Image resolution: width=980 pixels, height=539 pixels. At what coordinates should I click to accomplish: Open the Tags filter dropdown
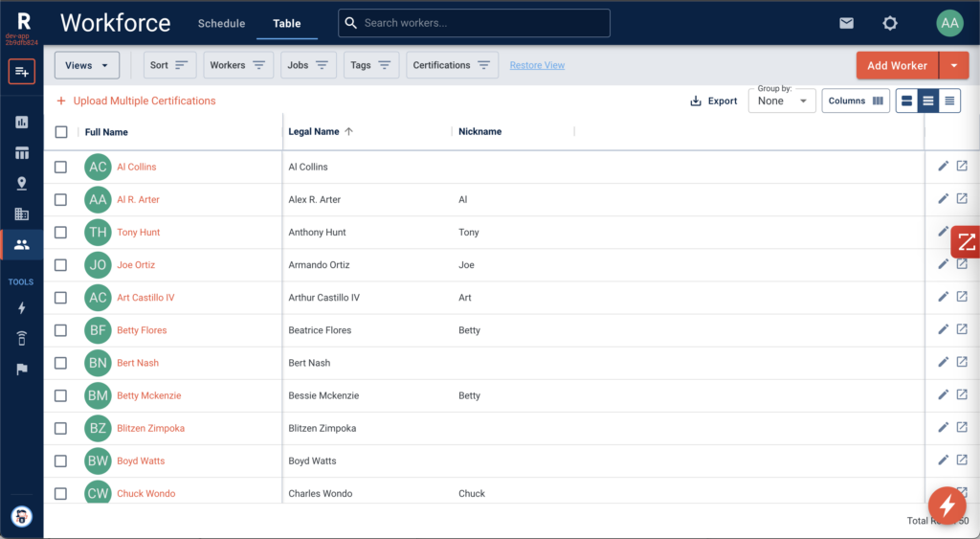[371, 65]
